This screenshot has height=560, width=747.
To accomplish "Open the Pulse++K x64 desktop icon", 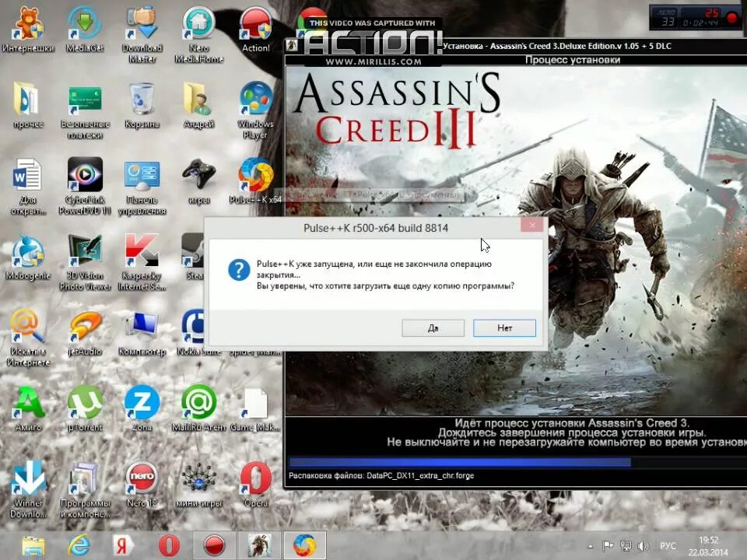I will point(256,181).
